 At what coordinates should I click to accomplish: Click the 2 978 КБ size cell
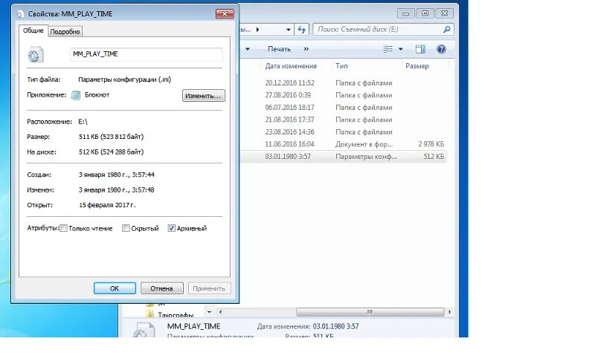(431, 144)
